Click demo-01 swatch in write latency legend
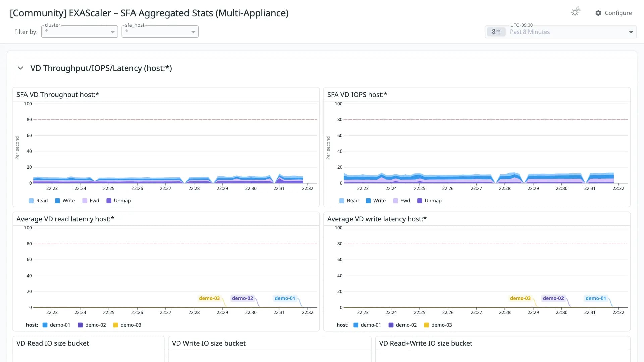The width and height of the screenshot is (644, 362). 356,325
